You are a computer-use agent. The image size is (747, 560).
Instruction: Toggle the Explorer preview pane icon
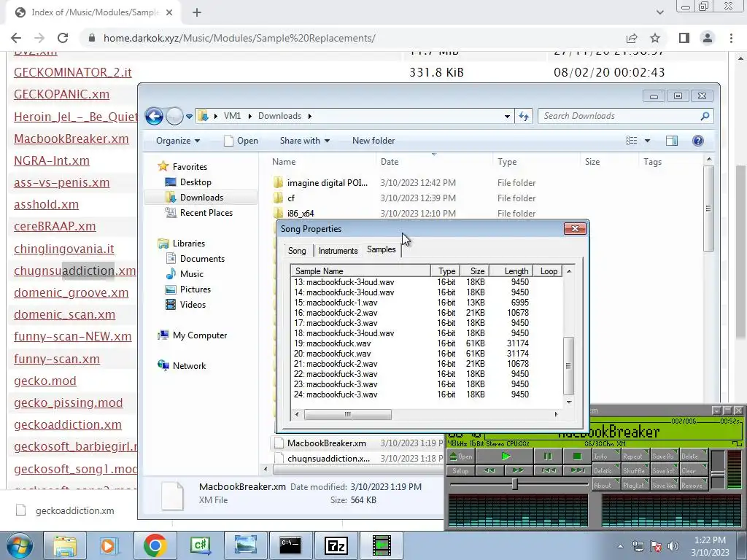click(672, 141)
